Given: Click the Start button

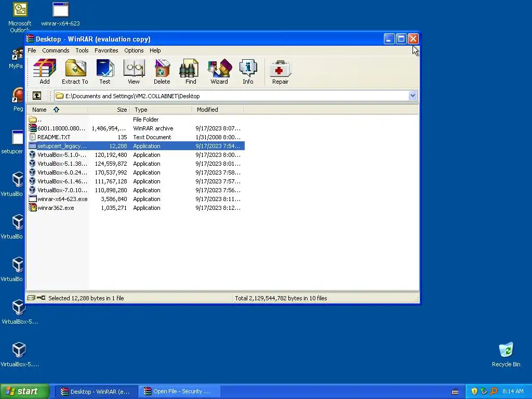Looking at the screenshot, I should click(25, 391).
